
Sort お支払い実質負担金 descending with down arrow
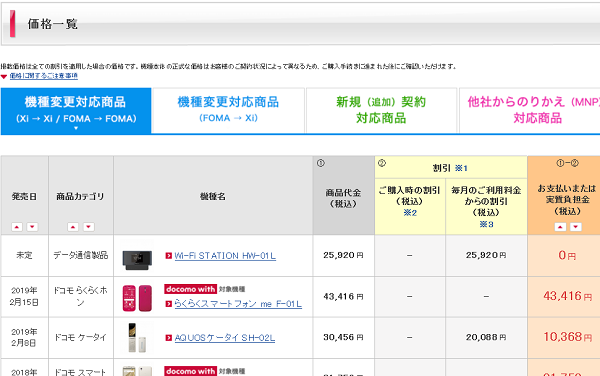pos(576,227)
